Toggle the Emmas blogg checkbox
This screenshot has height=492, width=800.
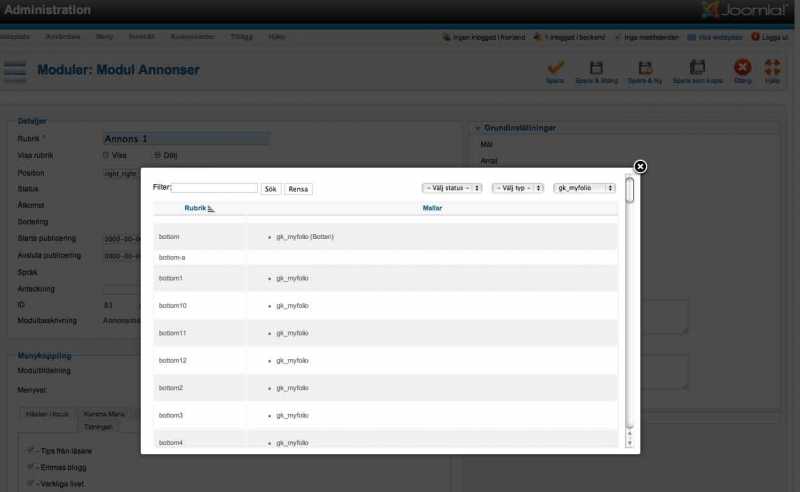click(x=30, y=467)
